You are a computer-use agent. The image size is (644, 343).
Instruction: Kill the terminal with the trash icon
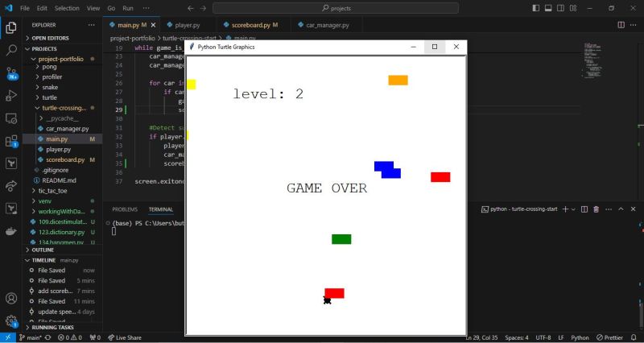tap(597, 209)
